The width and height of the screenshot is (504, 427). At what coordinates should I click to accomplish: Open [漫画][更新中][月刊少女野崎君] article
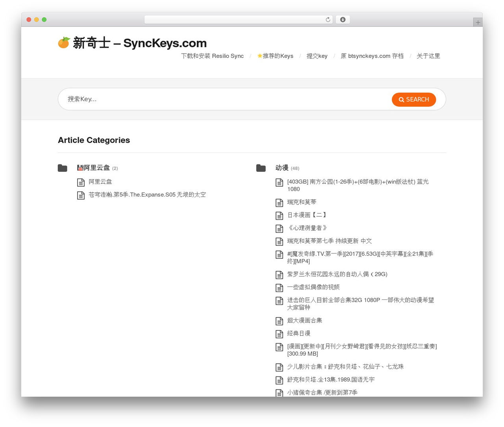pos(362,350)
